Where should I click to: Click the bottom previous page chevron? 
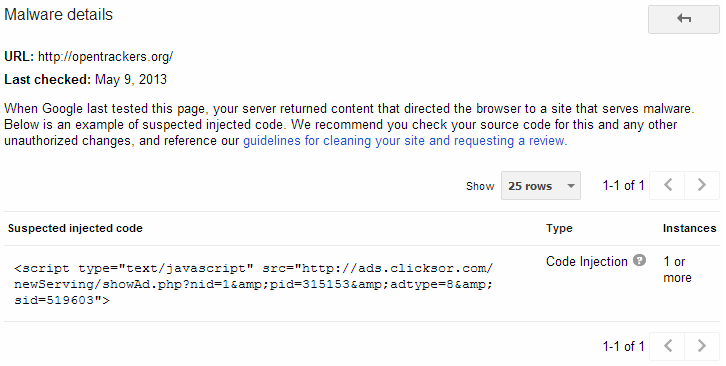[667, 346]
